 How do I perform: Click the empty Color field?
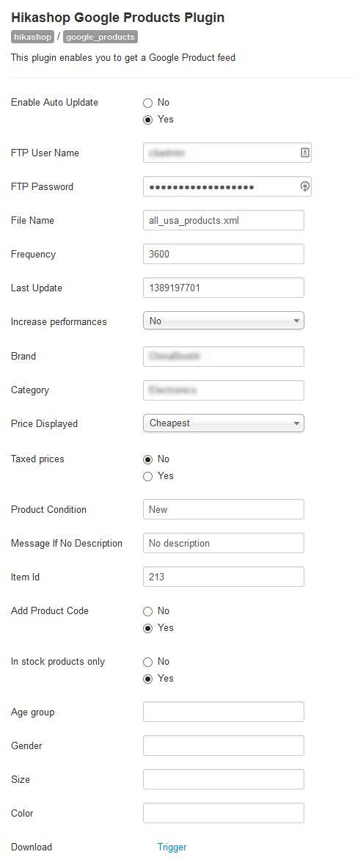tap(224, 813)
